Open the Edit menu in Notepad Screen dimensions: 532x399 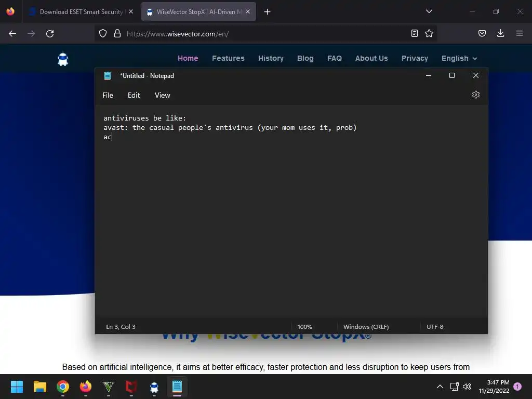pos(134,96)
